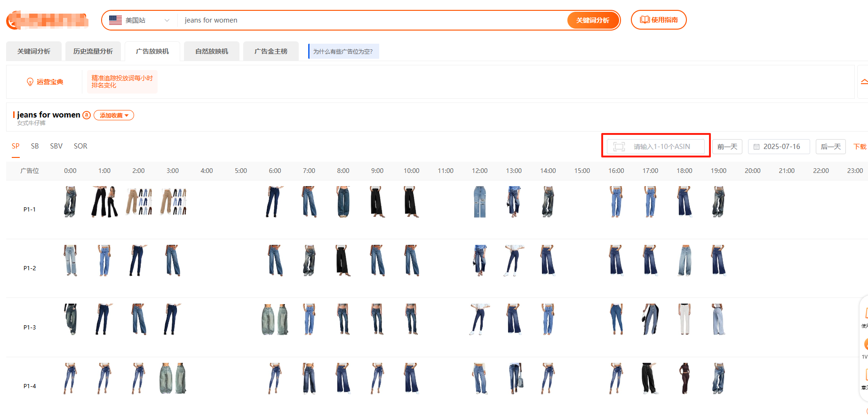Open P1-2 white top jeans thumbnail at 13:00
Screen dimensions: 868x415
(513, 260)
